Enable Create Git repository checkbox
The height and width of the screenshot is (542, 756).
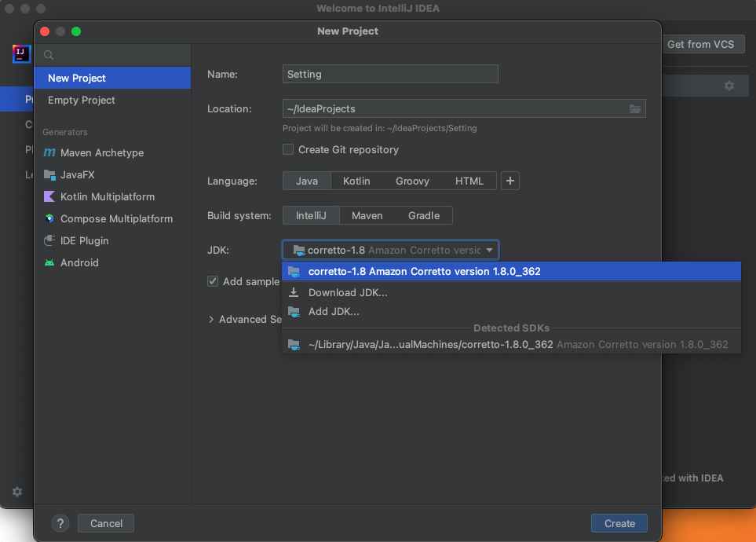(x=288, y=149)
